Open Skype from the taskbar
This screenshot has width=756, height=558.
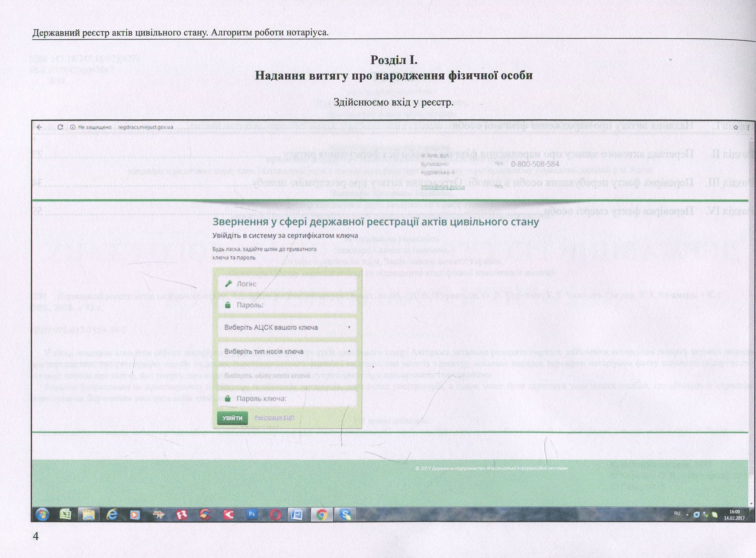click(x=345, y=514)
